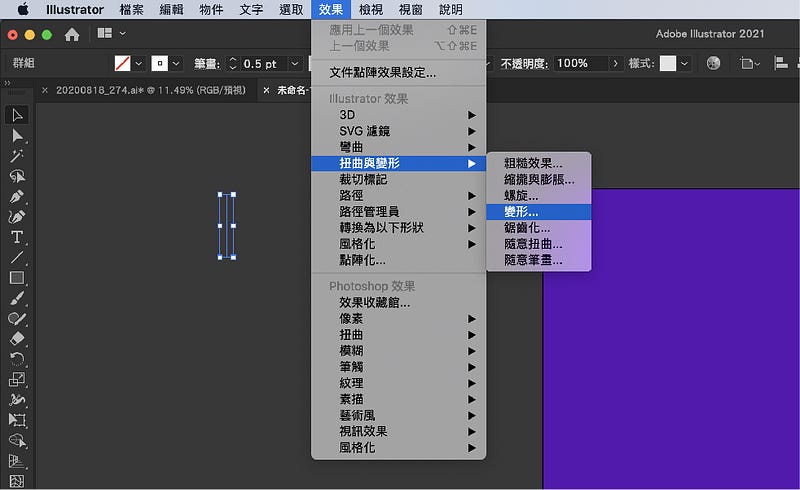800x490 pixels.
Task: Select the Width/Warp tool
Action: pyautogui.click(x=17, y=400)
